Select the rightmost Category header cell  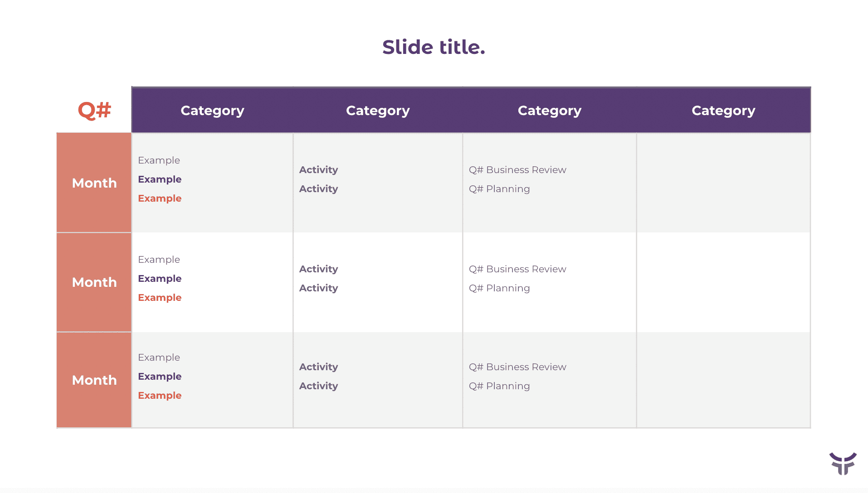pos(723,111)
